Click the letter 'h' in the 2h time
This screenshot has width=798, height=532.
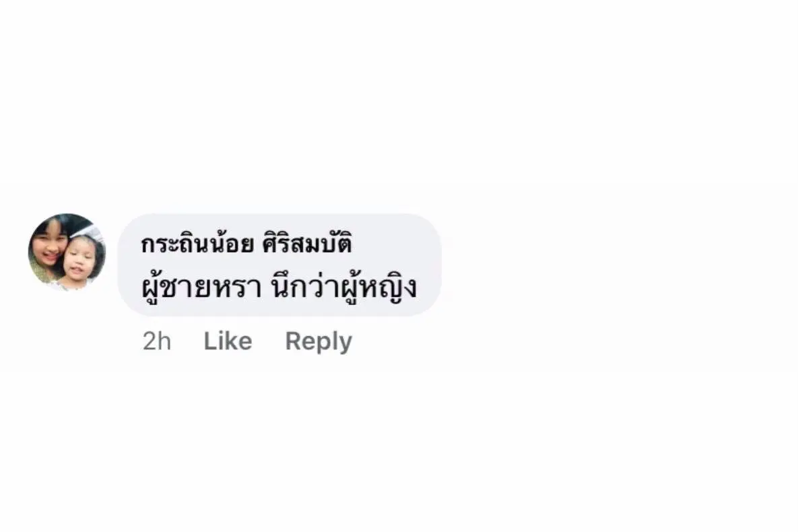coord(164,341)
